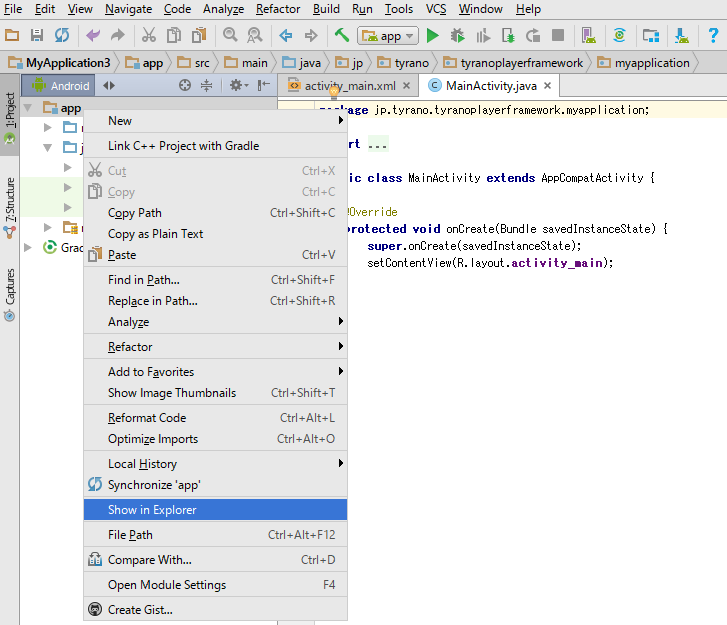Screen dimensions: 727x625
Task: Click MyApplication3 in the breadcrumb bar
Action: pyautogui.click(x=59, y=63)
